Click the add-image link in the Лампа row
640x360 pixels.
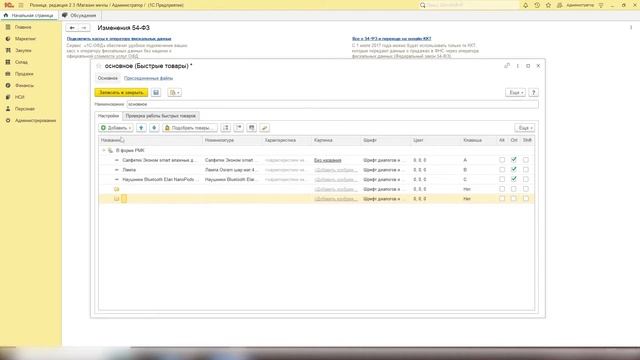click(x=336, y=169)
